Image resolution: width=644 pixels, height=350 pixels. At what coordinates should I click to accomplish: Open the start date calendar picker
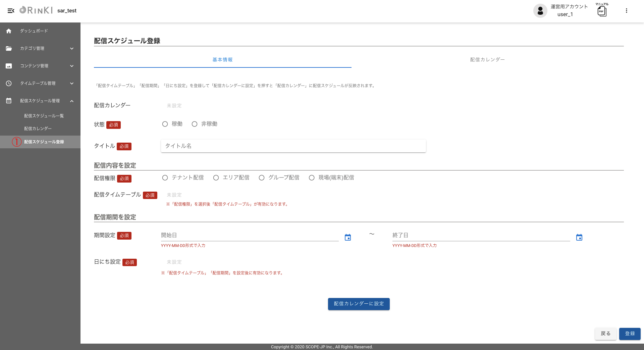pyautogui.click(x=348, y=238)
